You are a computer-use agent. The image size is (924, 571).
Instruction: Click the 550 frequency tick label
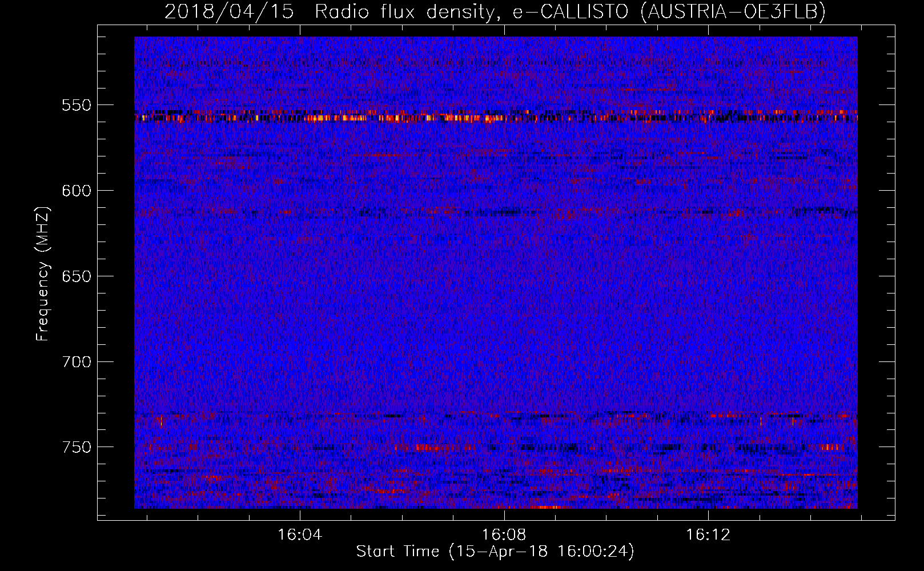(x=77, y=106)
